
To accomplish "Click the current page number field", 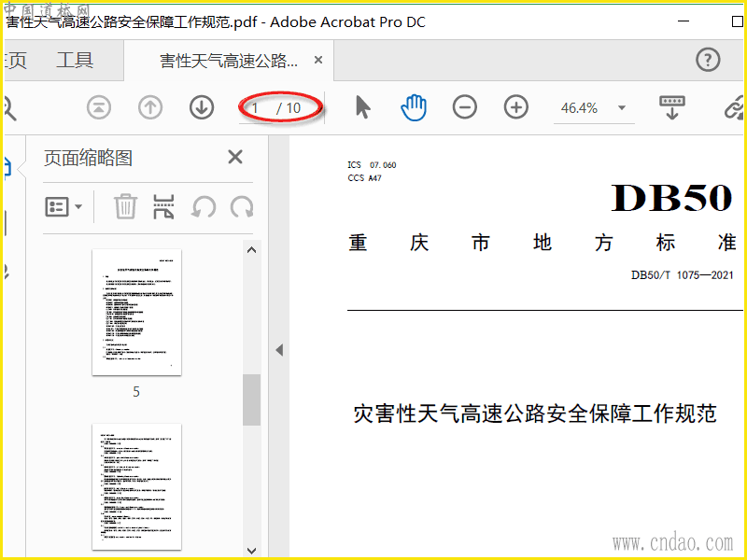I will pos(258,108).
